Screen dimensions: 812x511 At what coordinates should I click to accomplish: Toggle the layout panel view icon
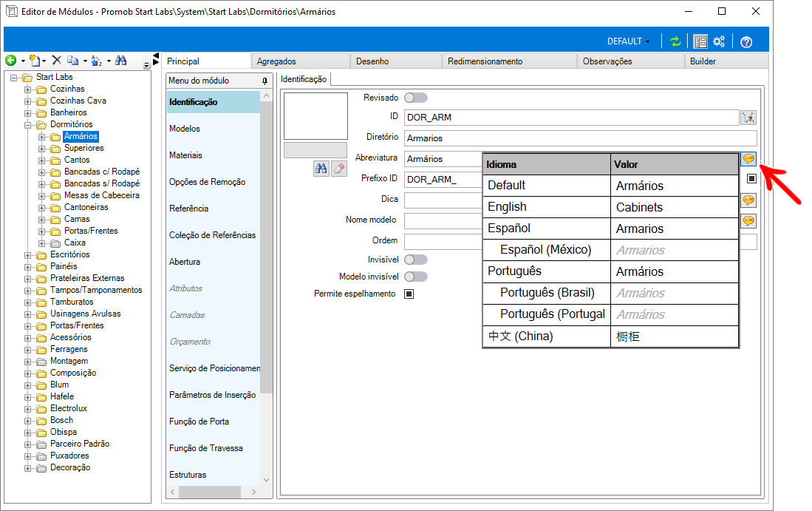click(700, 41)
